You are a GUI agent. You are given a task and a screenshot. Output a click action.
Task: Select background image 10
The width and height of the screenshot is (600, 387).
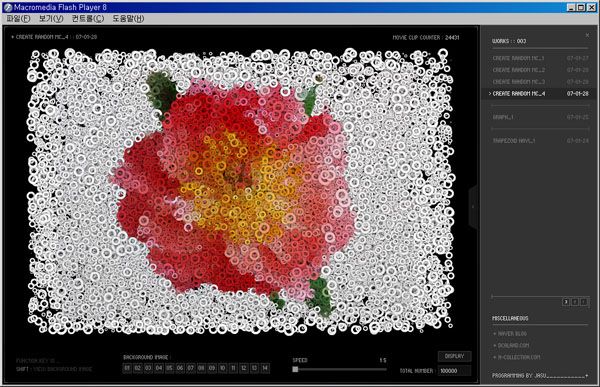click(x=223, y=368)
